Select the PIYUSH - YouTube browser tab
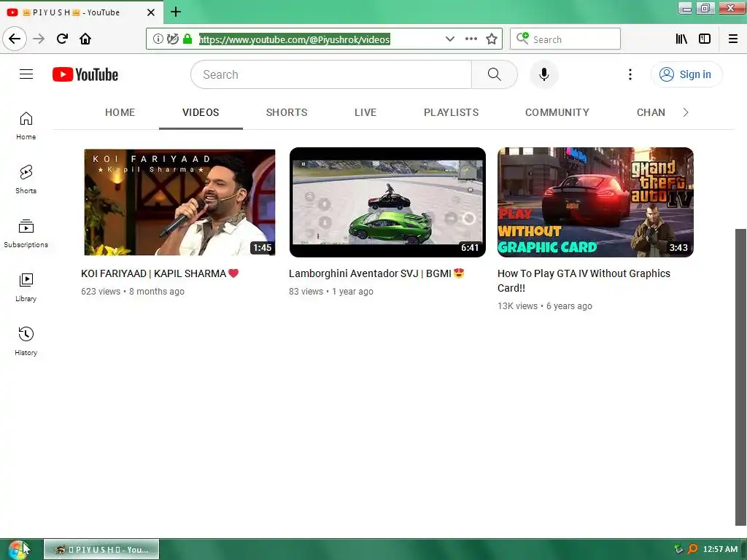 (81, 12)
